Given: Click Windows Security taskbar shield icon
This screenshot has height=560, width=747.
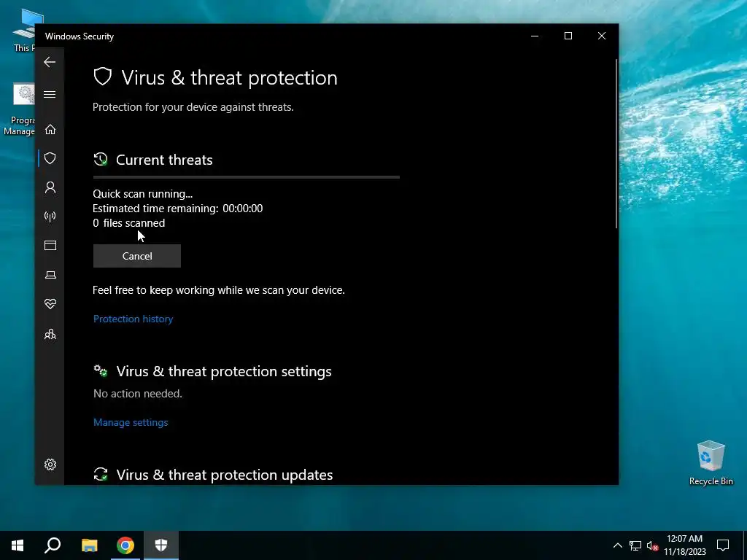Looking at the screenshot, I should 161,545.
